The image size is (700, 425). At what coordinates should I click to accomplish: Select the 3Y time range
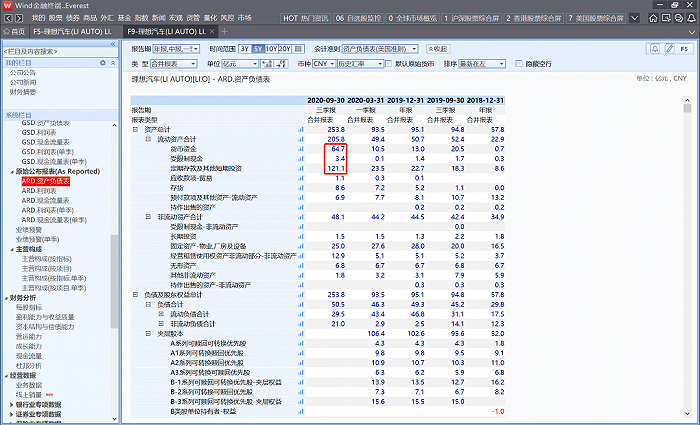(x=245, y=49)
